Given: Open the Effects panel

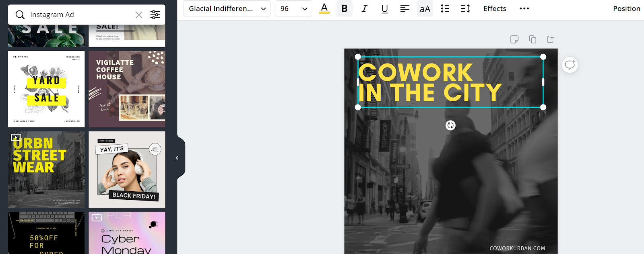Looking at the screenshot, I should pos(495,8).
